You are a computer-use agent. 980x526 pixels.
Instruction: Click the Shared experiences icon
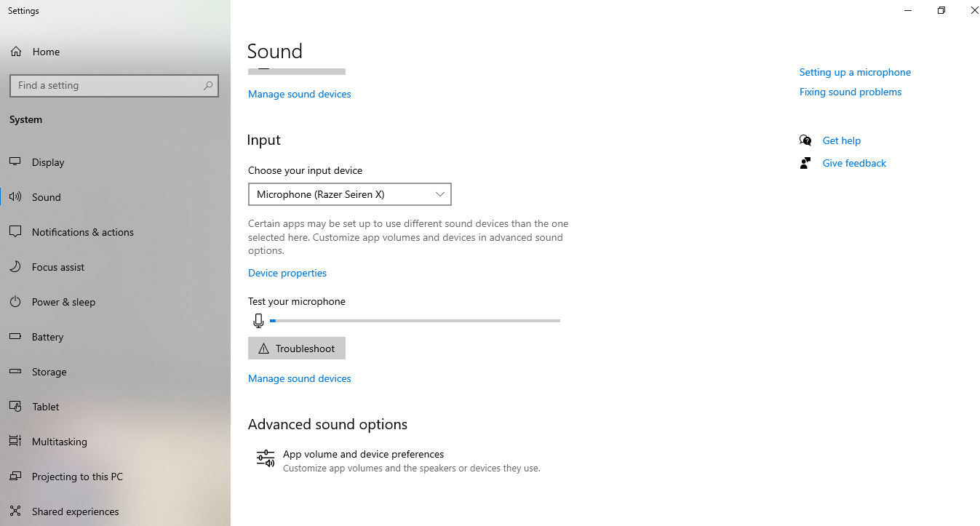click(15, 511)
